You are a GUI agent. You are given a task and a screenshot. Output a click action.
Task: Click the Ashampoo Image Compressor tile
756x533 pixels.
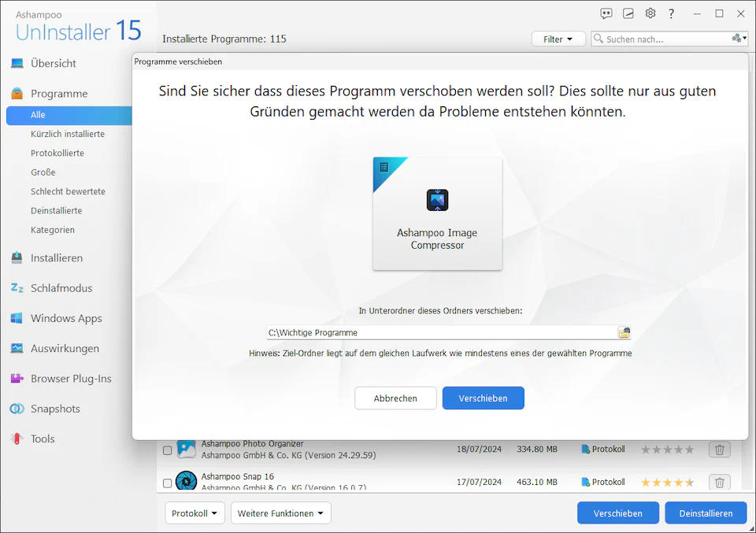437,213
